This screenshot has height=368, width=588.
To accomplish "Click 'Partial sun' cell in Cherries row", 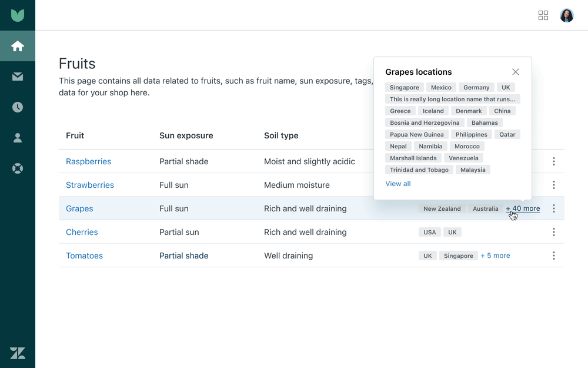I will (179, 232).
